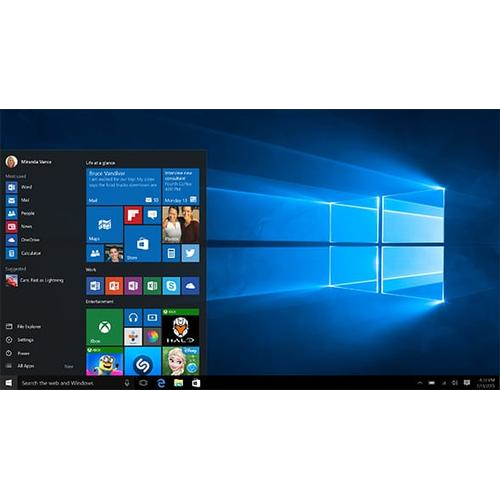Open the Calculator tile beside Twitter
This screenshot has width=500, height=500.
coord(171,253)
